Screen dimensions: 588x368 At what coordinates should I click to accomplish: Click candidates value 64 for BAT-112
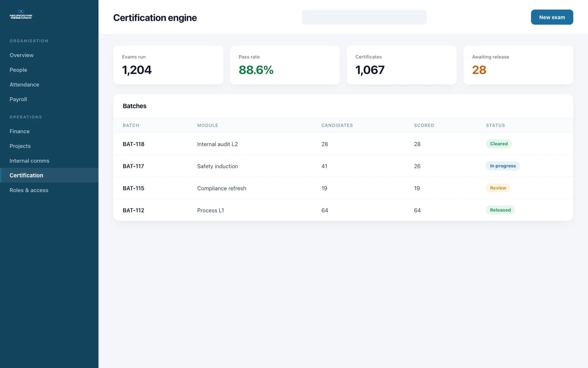[x=325, y=210]
